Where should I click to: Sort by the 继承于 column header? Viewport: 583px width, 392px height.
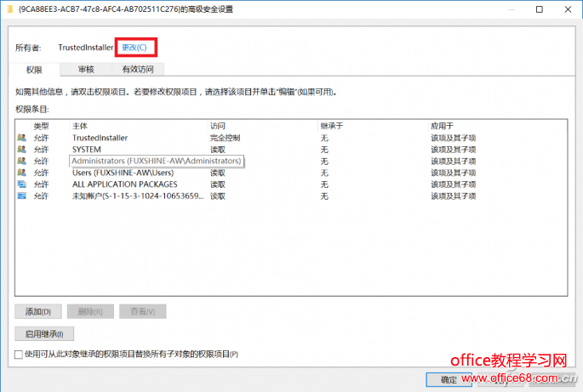(x=332, y=126)
